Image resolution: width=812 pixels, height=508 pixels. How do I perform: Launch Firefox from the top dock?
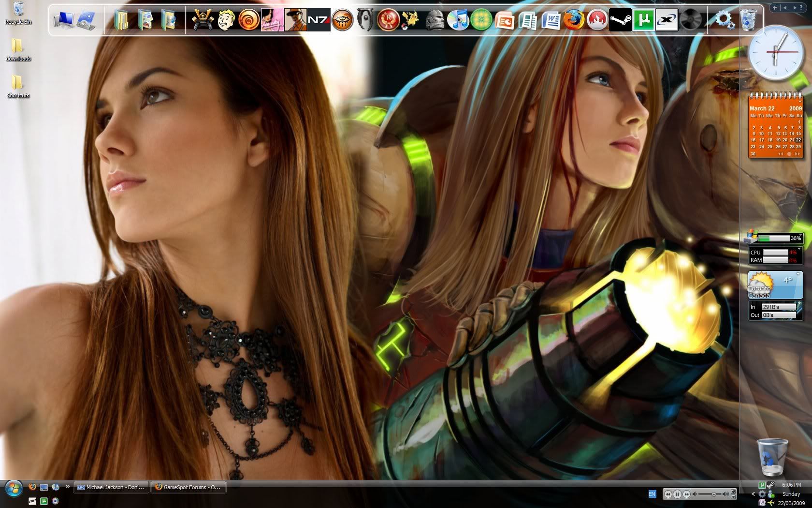[x=574, y=20]
